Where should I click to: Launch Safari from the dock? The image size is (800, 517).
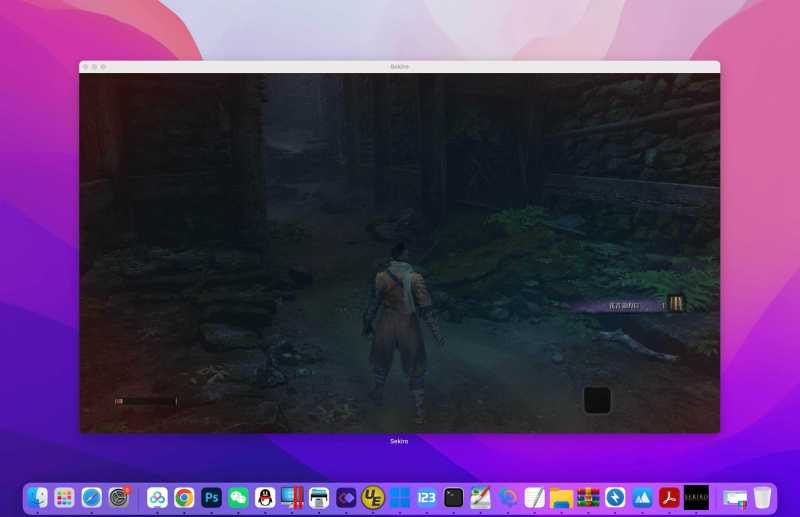pos(92,498)
